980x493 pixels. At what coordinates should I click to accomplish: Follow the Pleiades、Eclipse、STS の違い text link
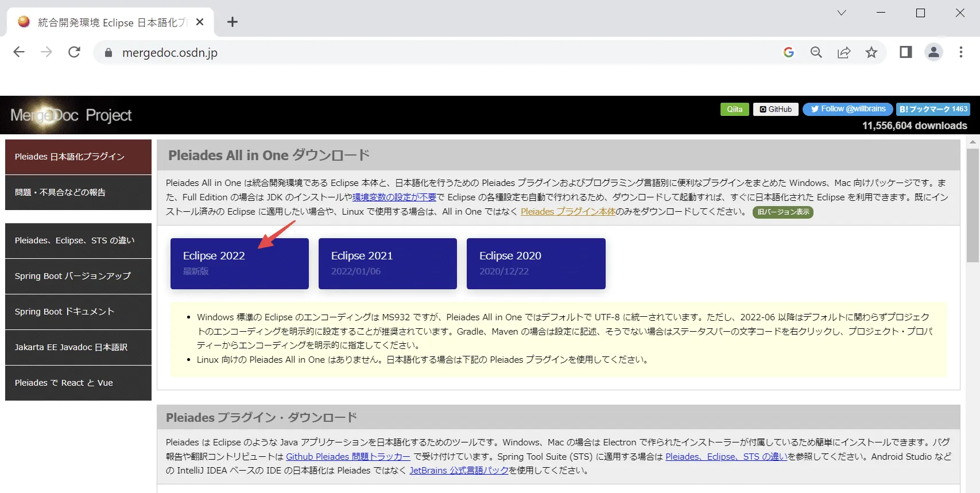tap(726, 457)
